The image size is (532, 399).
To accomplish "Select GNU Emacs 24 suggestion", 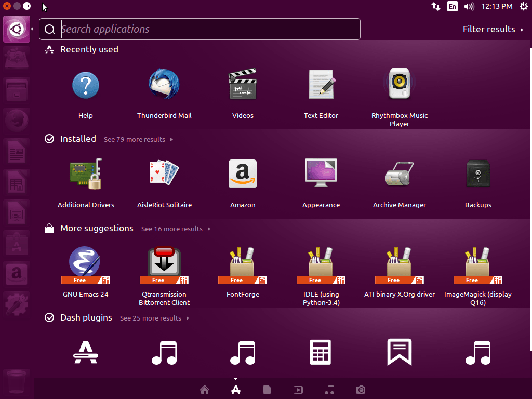I will point(85,264).
